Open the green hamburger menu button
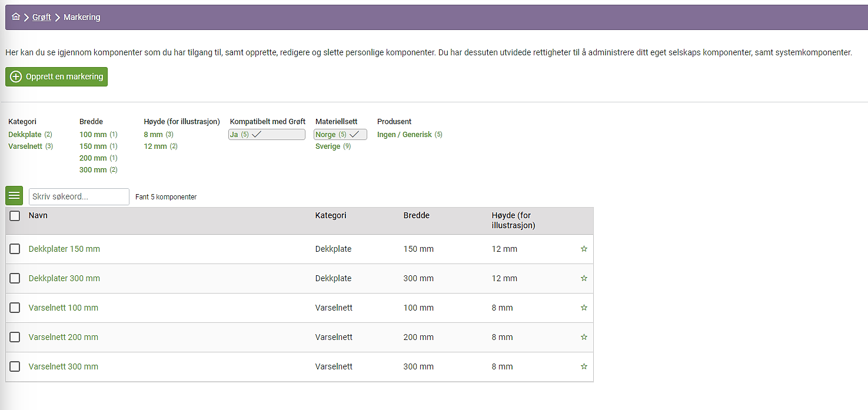The width and height of the screenshot is (868, 410). [x=14, y=195]
